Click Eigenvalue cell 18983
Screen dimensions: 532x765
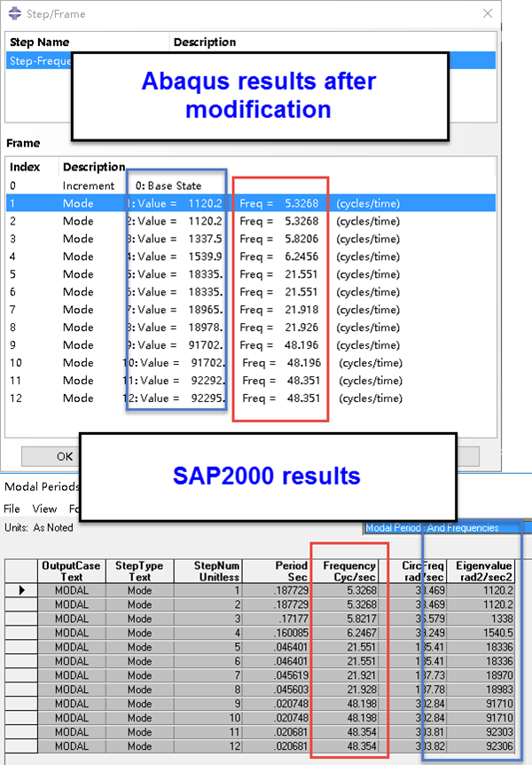point(481,690)
